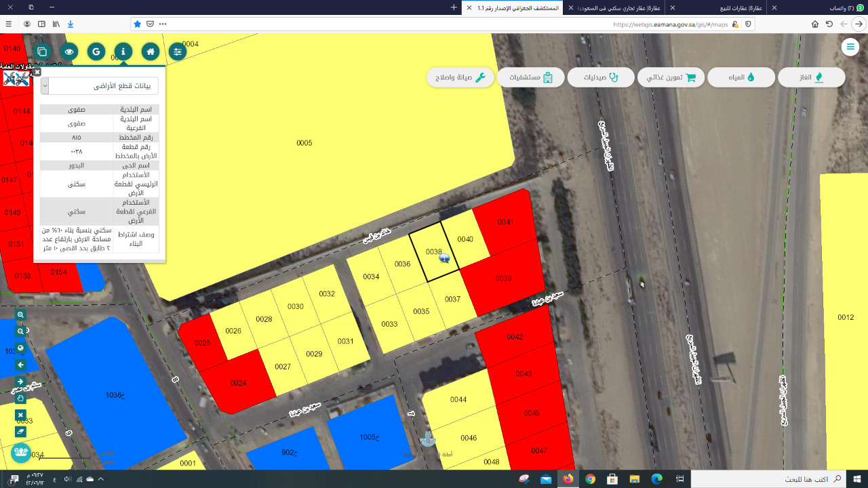Image resolution: width=868 pixels, height=488 pixels.
Task: Open the info identify round button
Action: (x=123, y=52)
